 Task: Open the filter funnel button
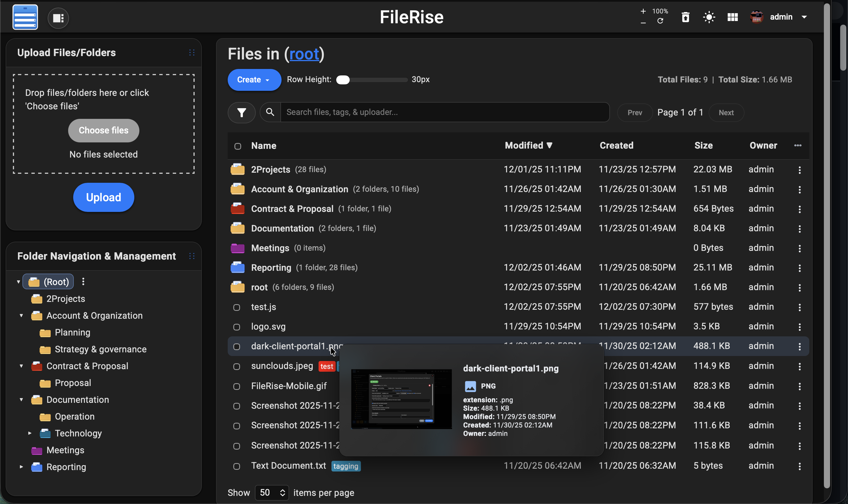pyautogui.click(x=241, y=112)
